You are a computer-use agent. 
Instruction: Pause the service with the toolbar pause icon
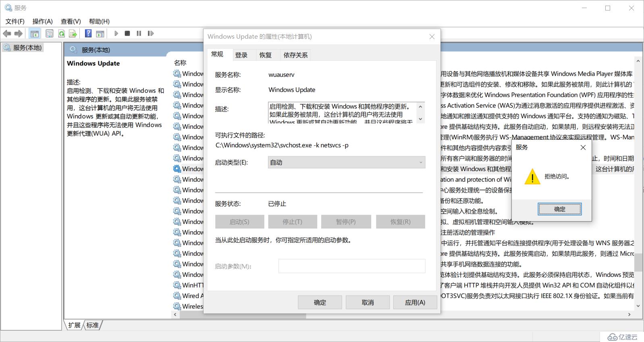[x=139, y=33]
